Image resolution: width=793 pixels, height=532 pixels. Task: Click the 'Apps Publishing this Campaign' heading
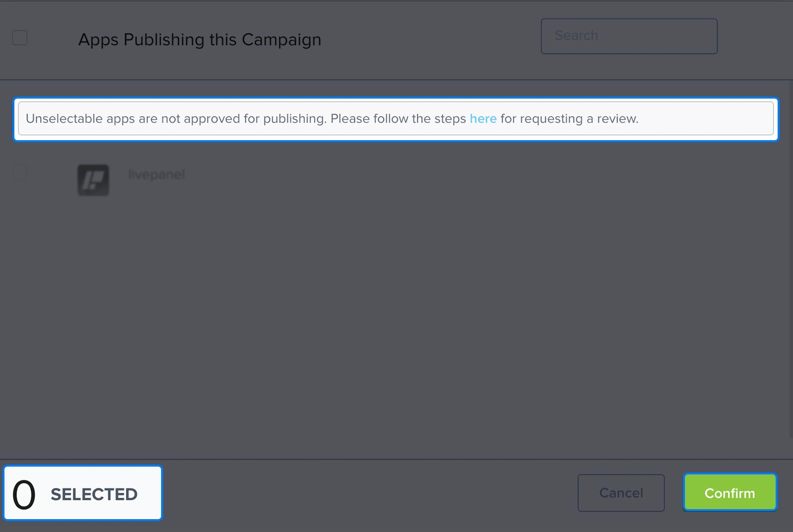[x=200, y=40]
